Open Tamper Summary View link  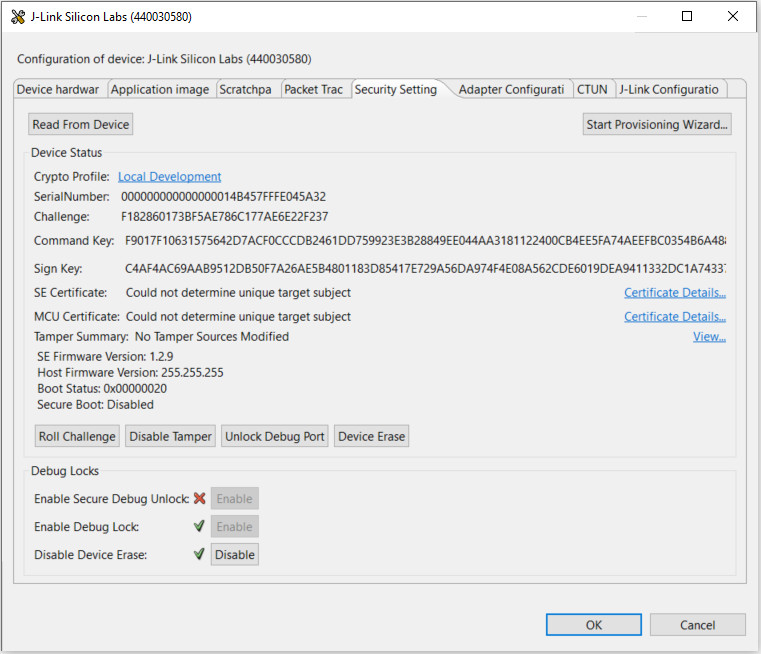click(x=709, y=337)
